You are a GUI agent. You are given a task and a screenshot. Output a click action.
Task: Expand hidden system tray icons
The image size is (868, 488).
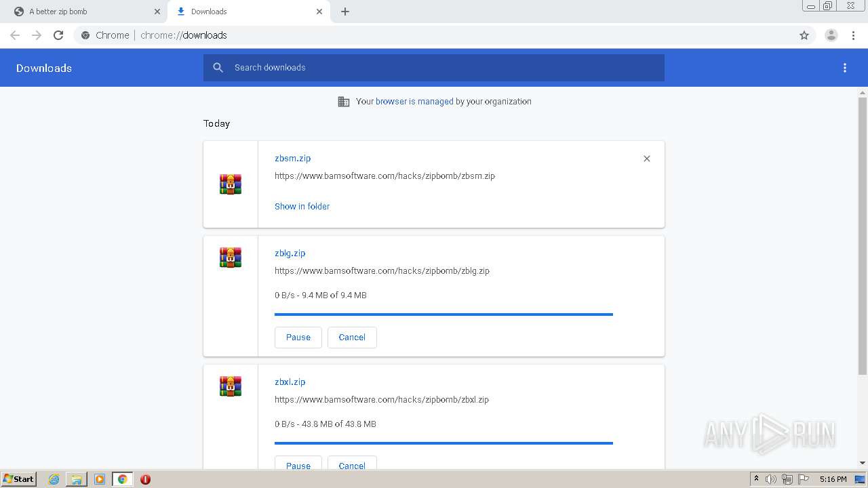click(757, 479)
